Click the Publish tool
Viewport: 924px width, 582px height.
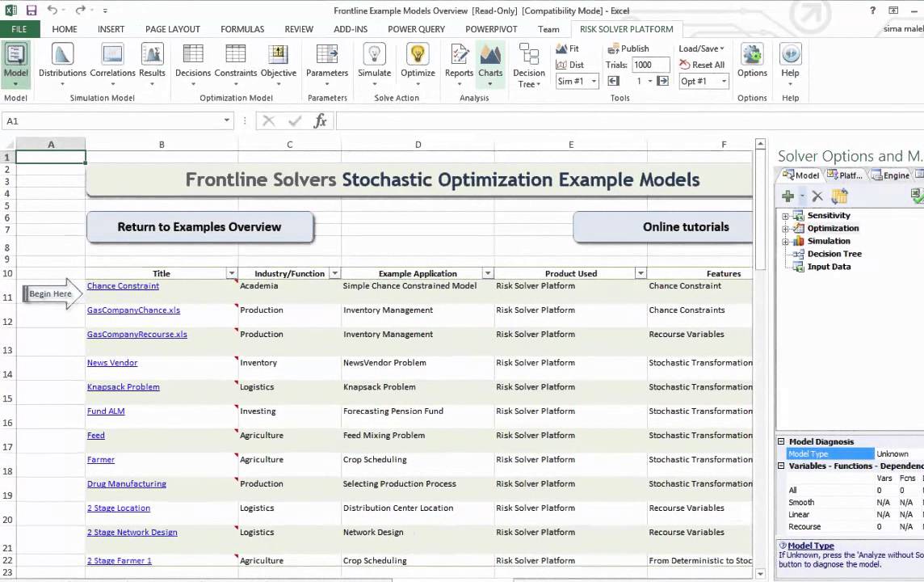click(x=628, y=48)
